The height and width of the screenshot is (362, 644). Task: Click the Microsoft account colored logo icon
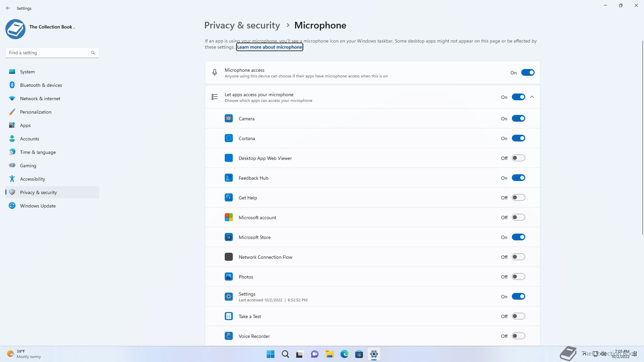point(229,217)
